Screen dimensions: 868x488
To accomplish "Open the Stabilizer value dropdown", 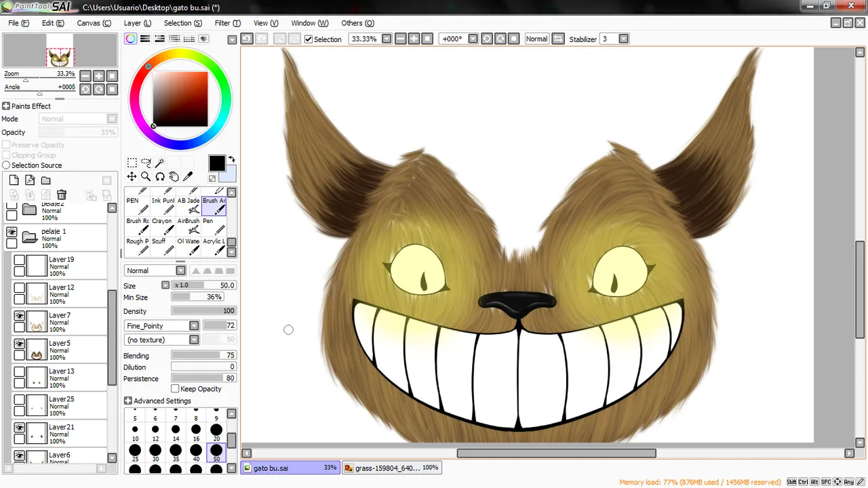I will click(624, 39).
